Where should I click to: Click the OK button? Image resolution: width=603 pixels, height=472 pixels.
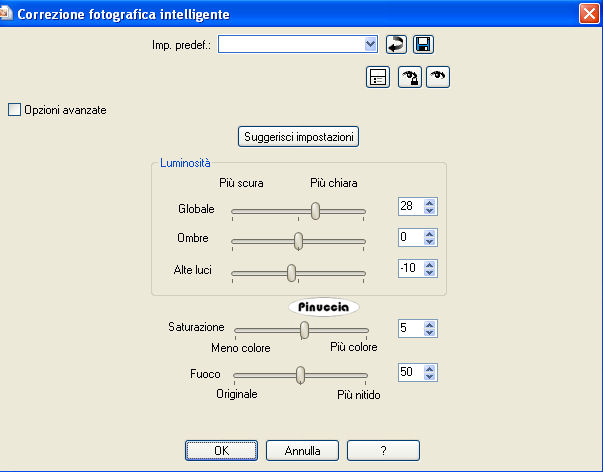coord(222,450)
